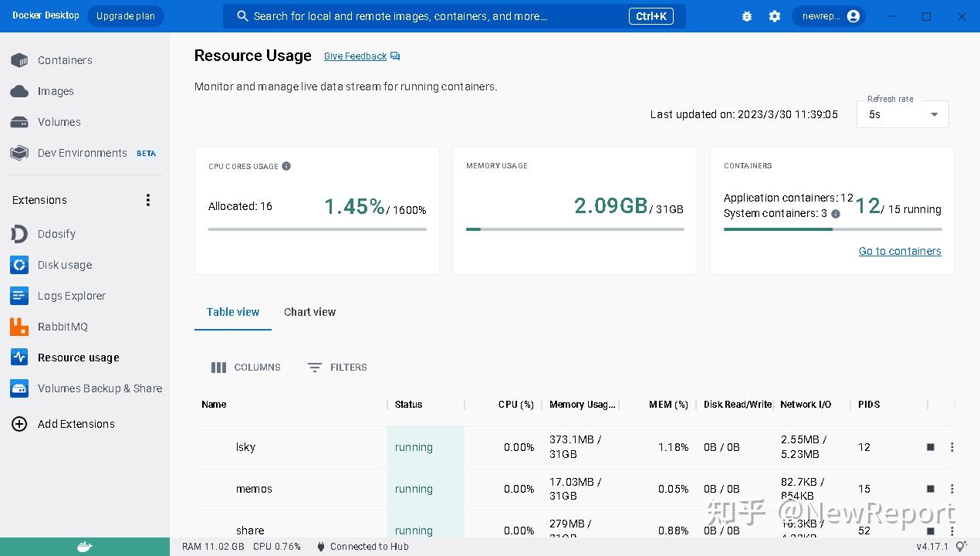Follow the Go to containers link

click(900, 251)
